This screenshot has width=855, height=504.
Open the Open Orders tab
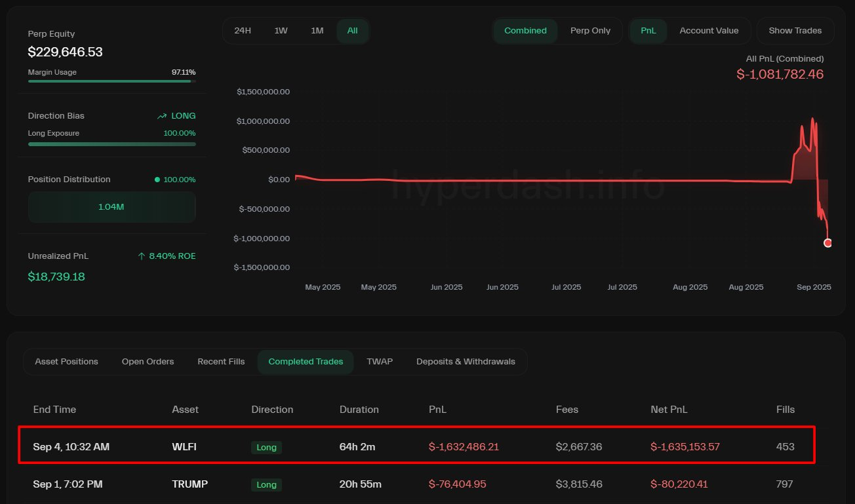[148, 362]
